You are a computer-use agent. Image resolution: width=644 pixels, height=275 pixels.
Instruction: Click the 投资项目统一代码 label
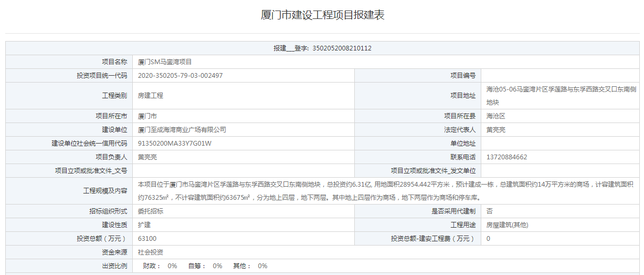(x=101, y=75)
